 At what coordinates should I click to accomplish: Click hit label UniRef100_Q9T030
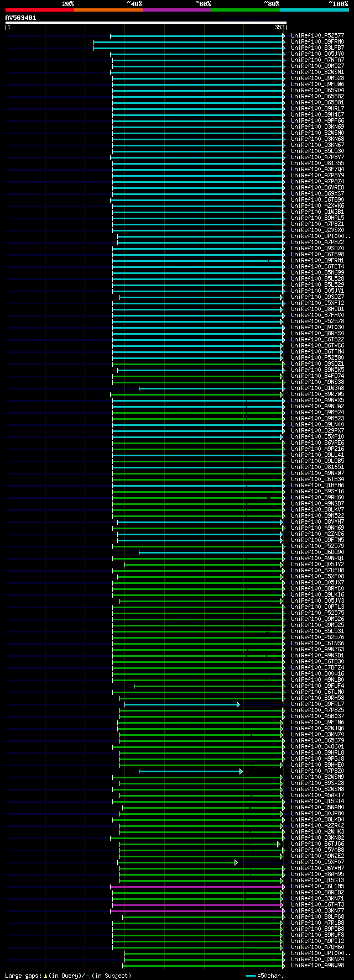click(x=317, y=328)
